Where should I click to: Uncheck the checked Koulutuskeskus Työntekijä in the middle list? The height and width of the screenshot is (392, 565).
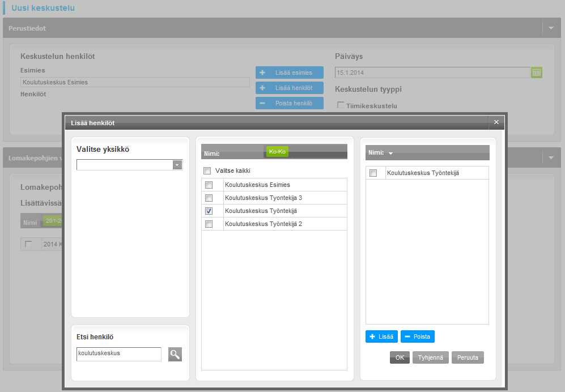(x=209, y=211)
